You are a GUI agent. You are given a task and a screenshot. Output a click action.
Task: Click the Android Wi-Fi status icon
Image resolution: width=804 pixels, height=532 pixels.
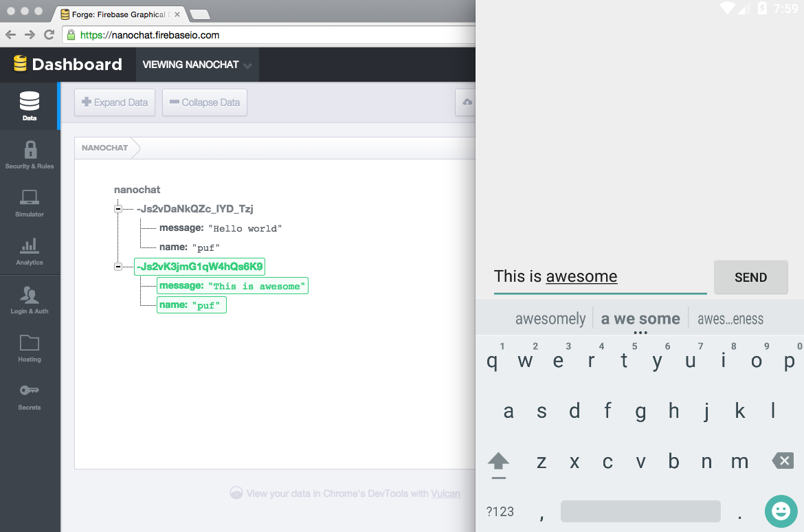[728, 8]
